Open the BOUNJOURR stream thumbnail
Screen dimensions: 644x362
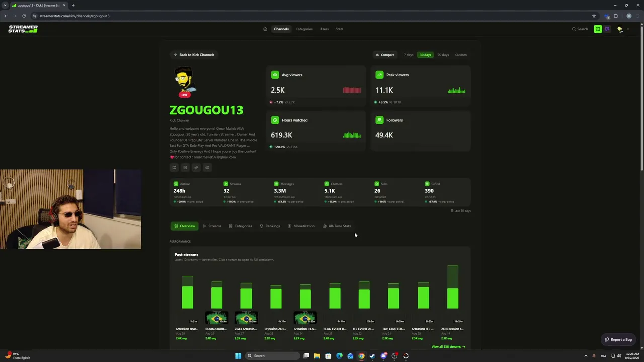(216, 318)
